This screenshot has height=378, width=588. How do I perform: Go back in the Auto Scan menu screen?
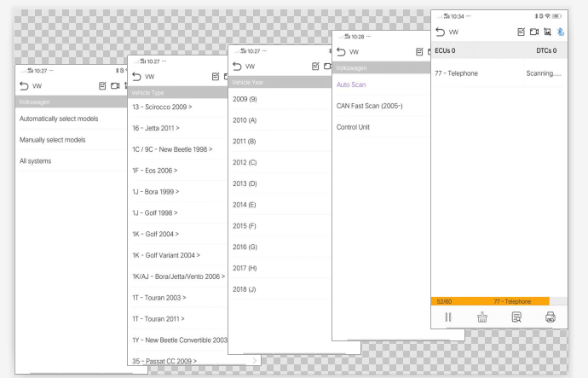click(x=341, y=52)
